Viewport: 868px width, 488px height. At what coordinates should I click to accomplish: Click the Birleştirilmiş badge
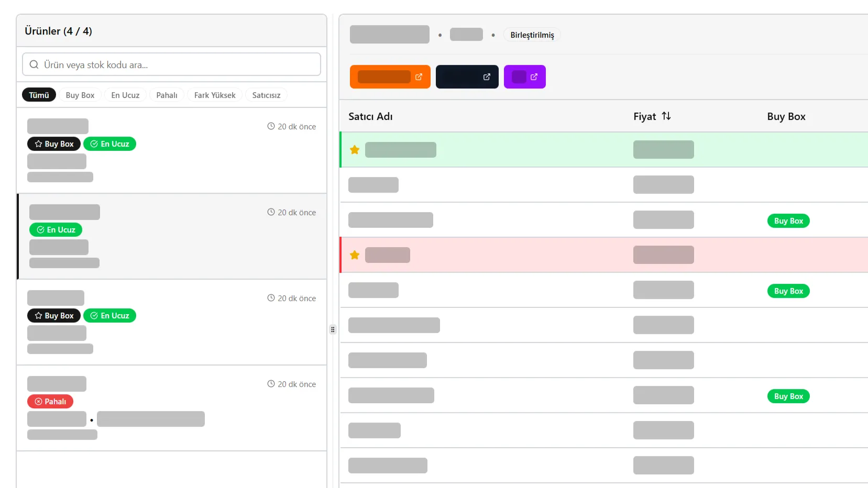pyautogui.click(x=532, y=35)
